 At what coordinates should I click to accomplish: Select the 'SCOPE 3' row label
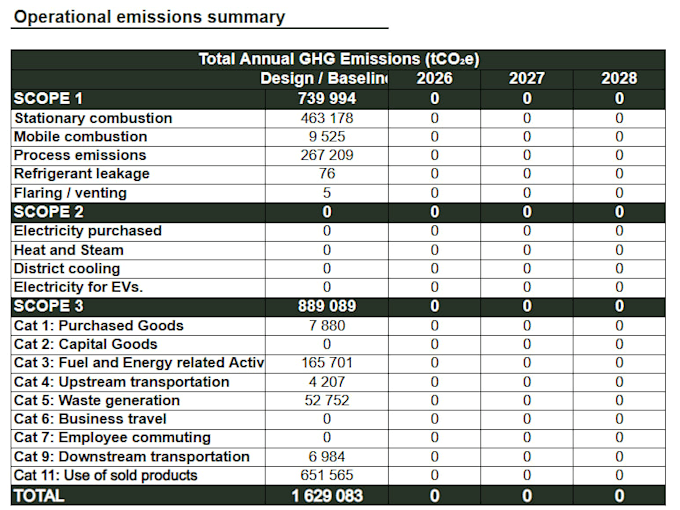(48, 306)
